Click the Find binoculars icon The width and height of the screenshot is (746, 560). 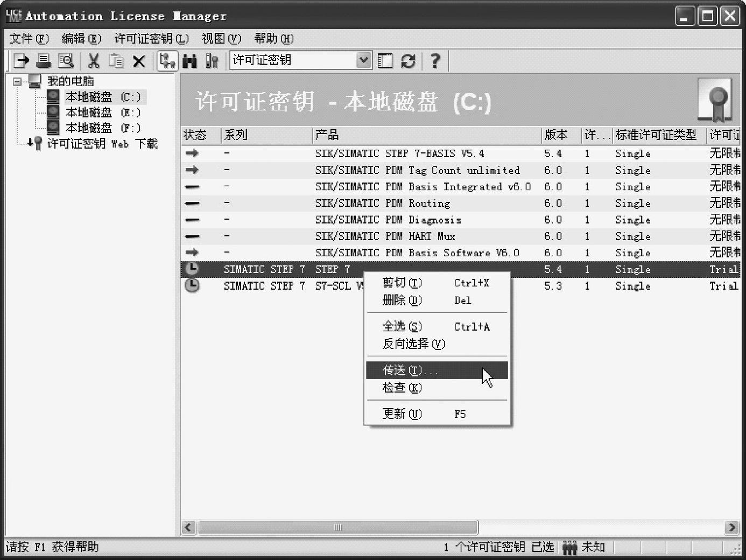coord(189,61)
